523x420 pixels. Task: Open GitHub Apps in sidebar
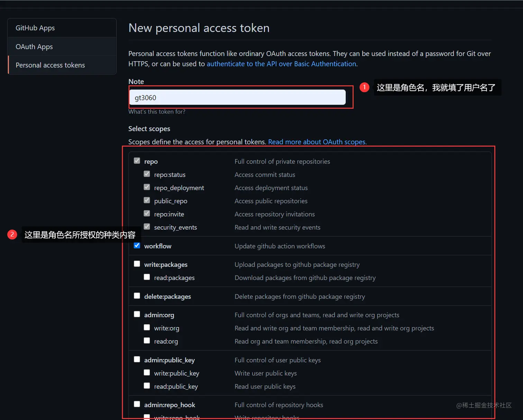tap(62, 28)
